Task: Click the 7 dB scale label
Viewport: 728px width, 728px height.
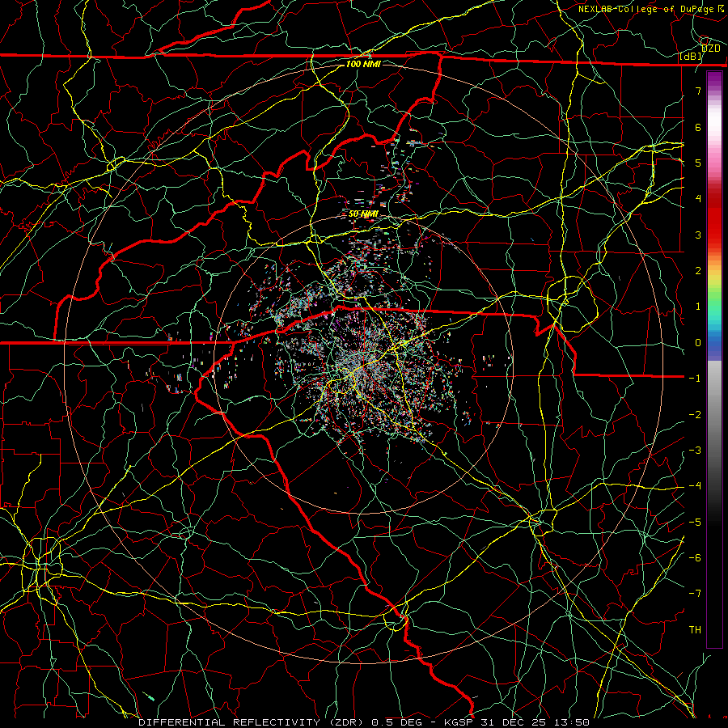Action: click(698, 91)
